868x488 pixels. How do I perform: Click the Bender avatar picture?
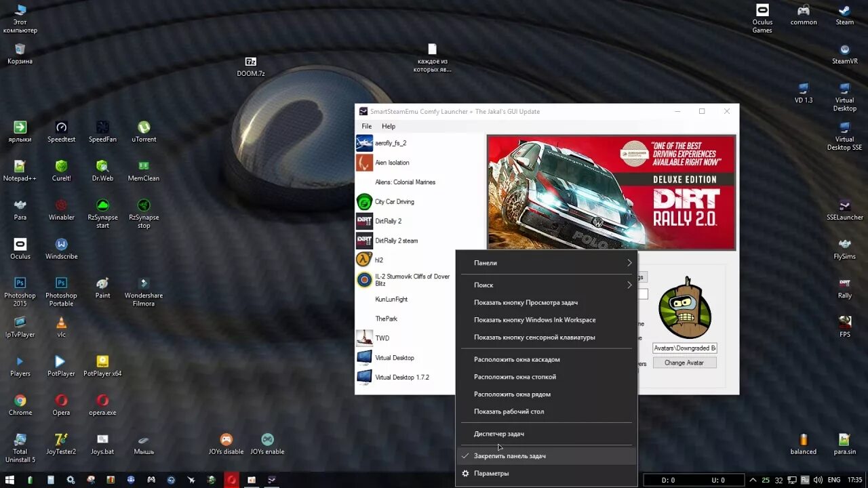685,308
